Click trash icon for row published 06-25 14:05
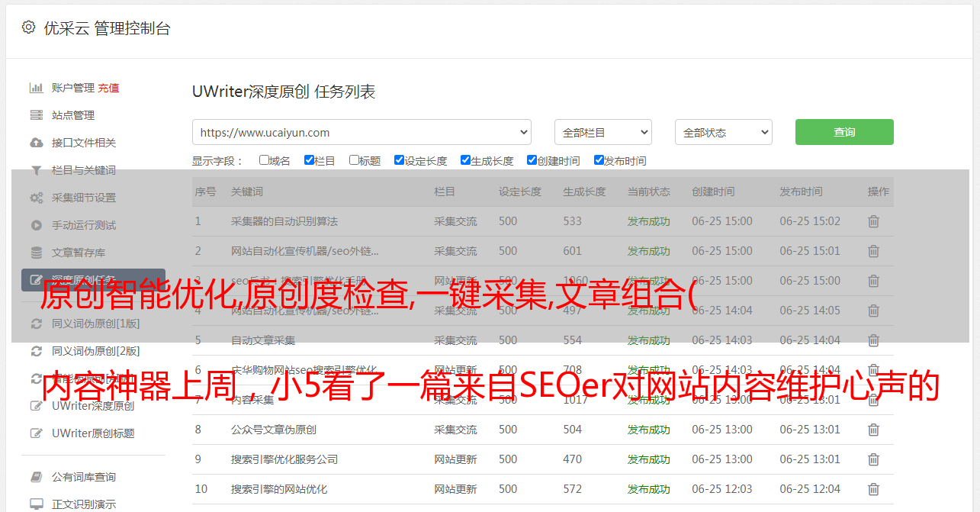This screenshot has height=512, width=980. 873,311
